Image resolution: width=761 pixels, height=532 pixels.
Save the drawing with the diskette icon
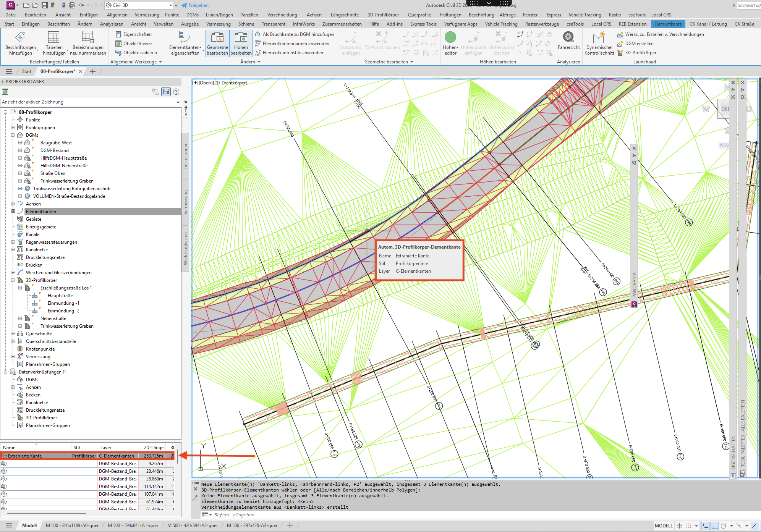point(44,5)
